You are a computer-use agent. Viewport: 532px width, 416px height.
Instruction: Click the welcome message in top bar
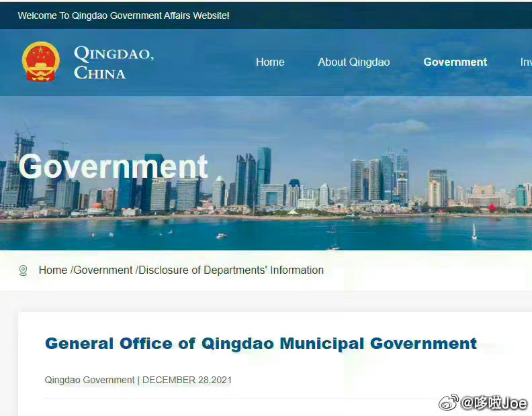pyautogui.click(x=124, y=15)
